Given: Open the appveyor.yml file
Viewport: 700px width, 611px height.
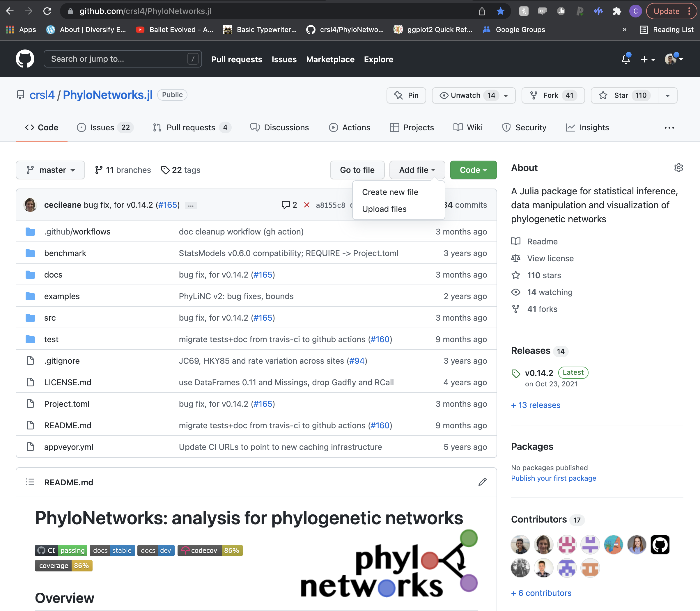Looking at the screenshot, I should pyautogui.click(x=69, y=447).
